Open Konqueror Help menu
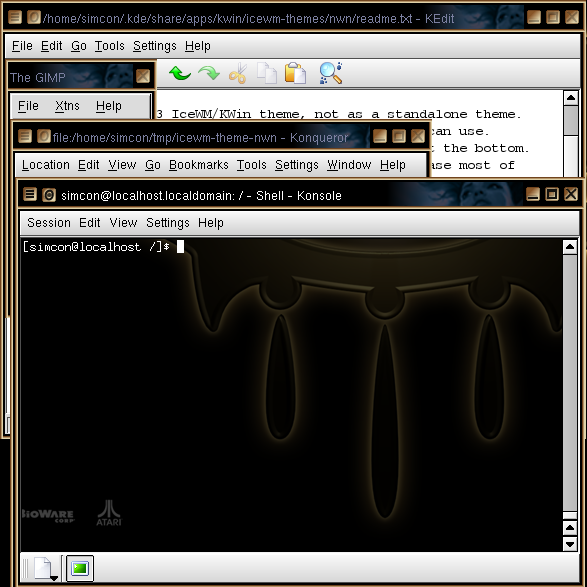Screen dimensions: 587x587 tap(393, 165)
